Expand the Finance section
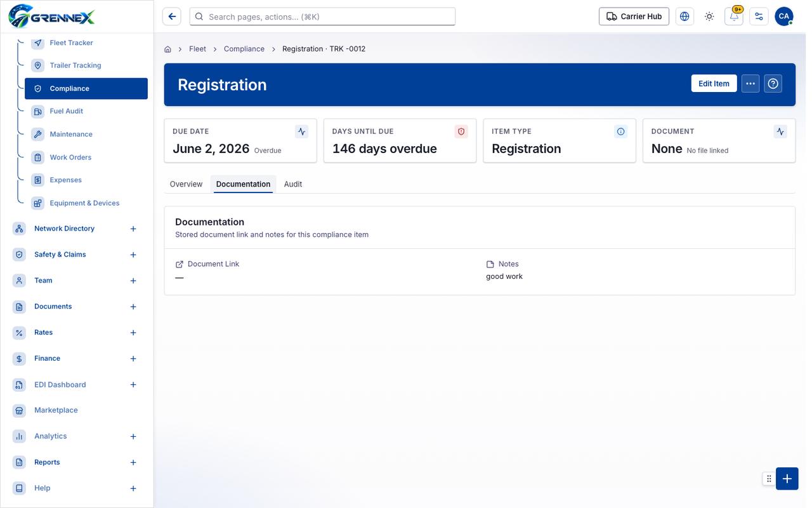 coord(133,359)
